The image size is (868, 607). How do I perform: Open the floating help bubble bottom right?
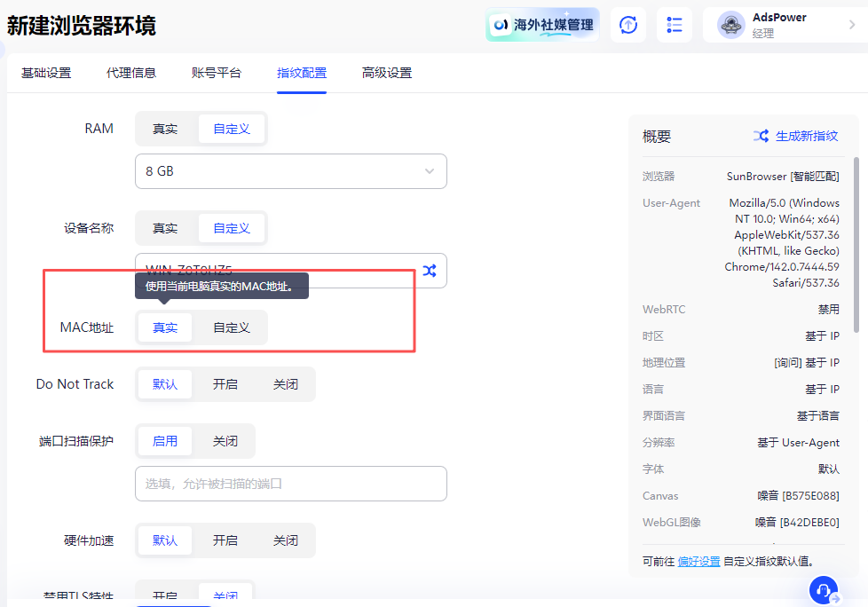click(823, 590)
